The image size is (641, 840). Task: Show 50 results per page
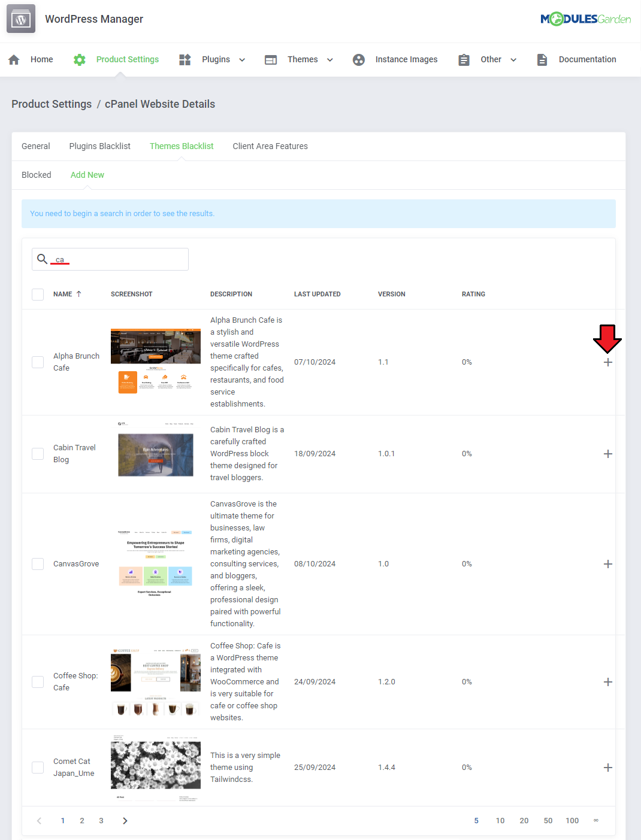pyautogui.click(x=548, y=821)
